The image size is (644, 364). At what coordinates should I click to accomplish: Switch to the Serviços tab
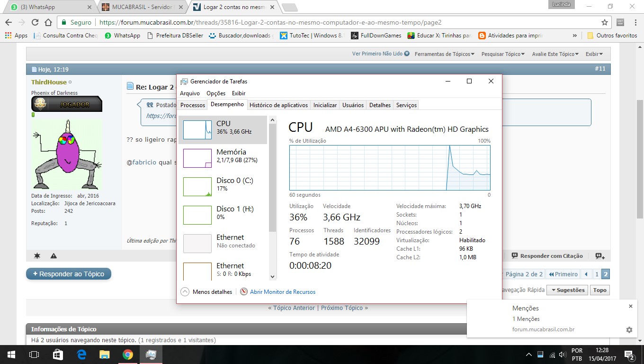coord(407,105)
